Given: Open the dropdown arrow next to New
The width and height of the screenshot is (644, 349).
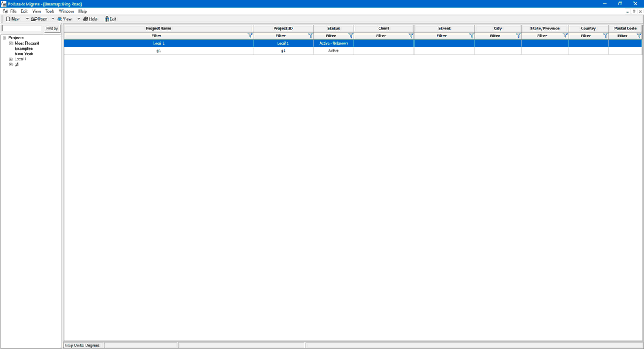Looking at the screenshot, I should [27, 19].
